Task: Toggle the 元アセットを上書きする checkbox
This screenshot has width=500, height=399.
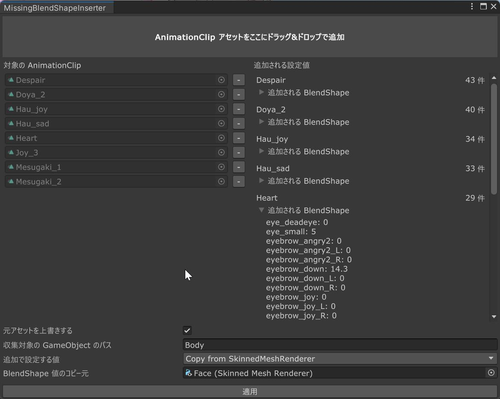Action: pyautogui.click(x=187, y=330)
